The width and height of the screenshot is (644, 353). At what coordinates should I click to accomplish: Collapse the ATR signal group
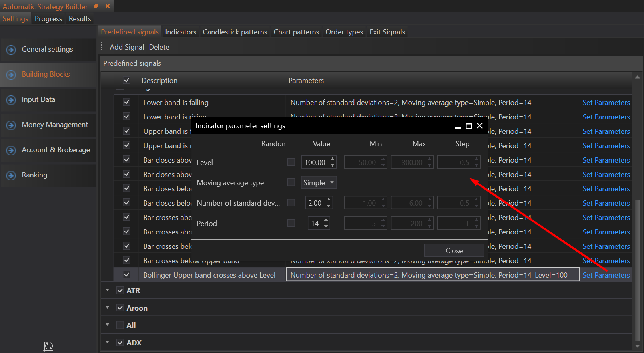108,290
